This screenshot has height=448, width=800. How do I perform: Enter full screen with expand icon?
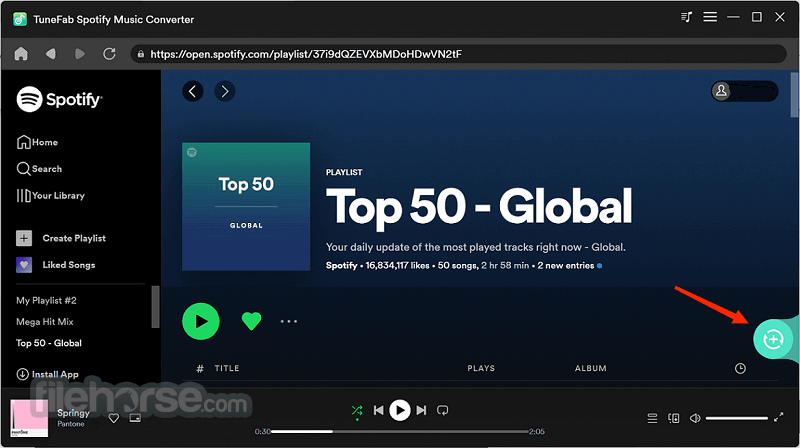click(779, 418)
